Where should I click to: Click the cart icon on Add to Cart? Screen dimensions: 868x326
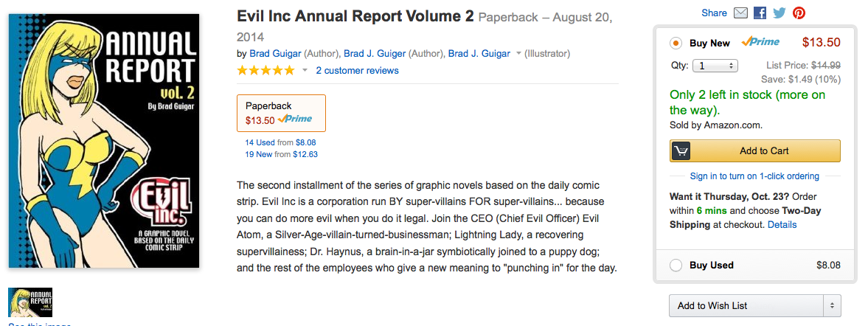click(681, 150)
